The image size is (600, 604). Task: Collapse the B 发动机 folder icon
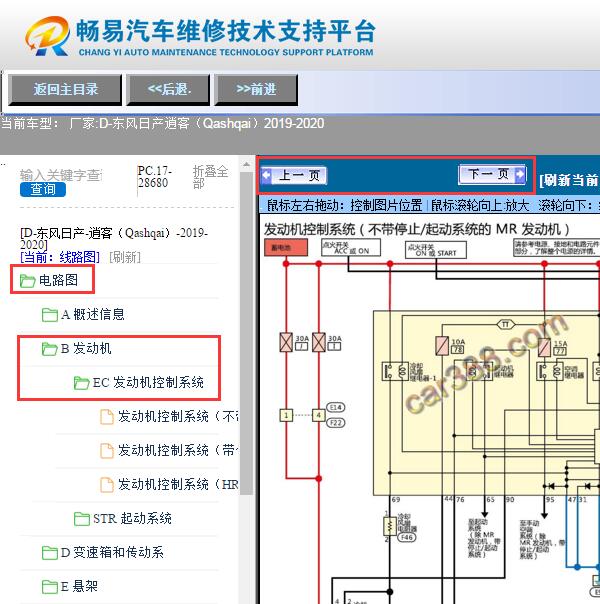coord(50,349)
